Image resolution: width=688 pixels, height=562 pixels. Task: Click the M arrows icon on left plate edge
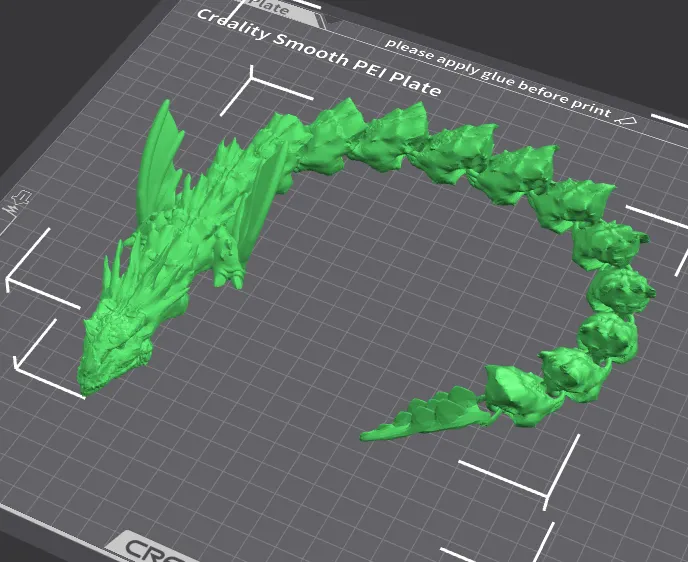point(17,203)
